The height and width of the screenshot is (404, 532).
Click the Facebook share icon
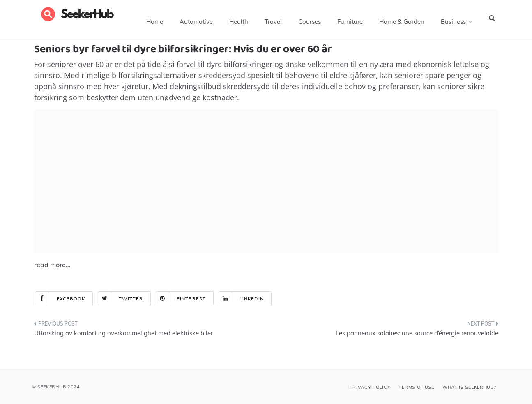[42, 298]
